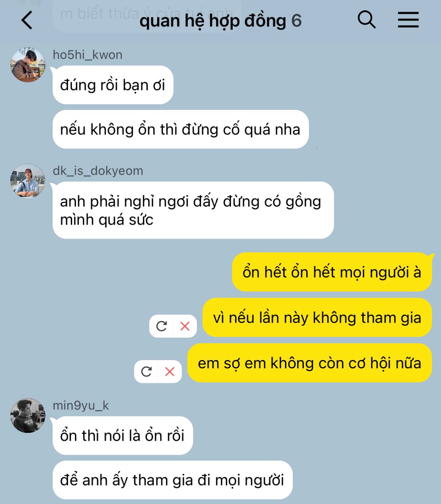Click the message "ổn thì nói là ổn rồi"
The height and width of the screenshot is (504, 441).
[122, 435]
